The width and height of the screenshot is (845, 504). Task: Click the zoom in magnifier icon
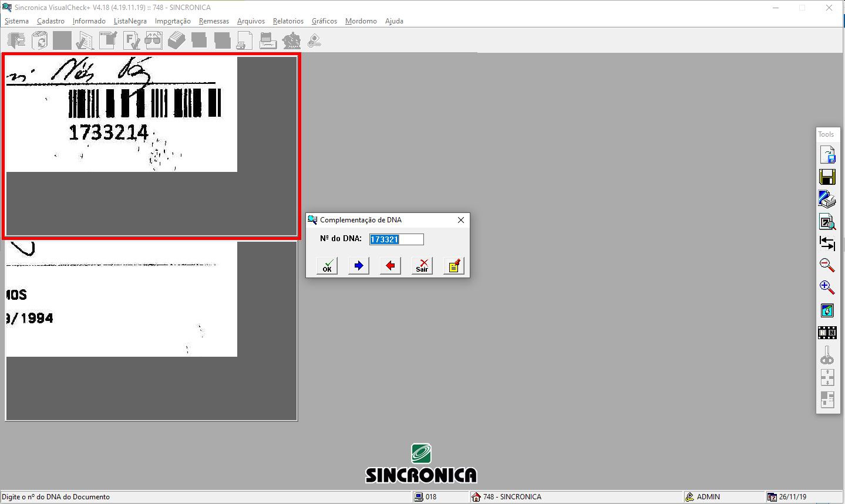[x=827, y=287]
